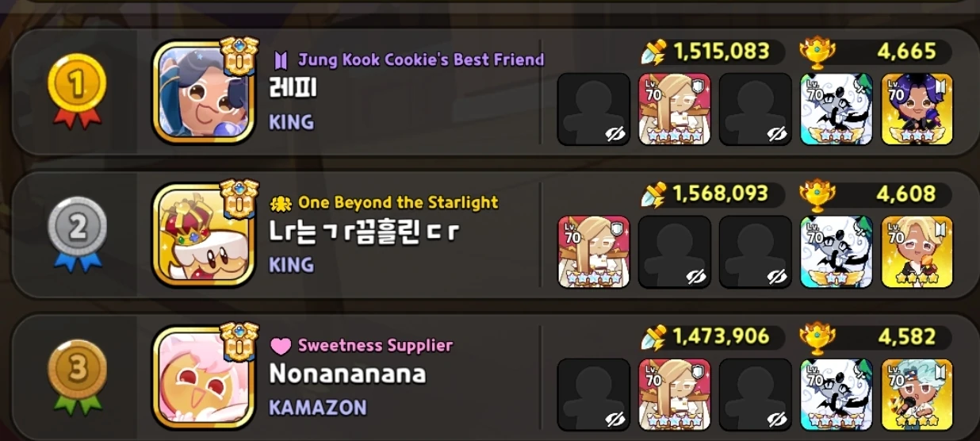This screenshot has height=441, width=980.
Task: Tap power icon beside 1,568,093
Action: pyautogui.click(x=655, y=194)
